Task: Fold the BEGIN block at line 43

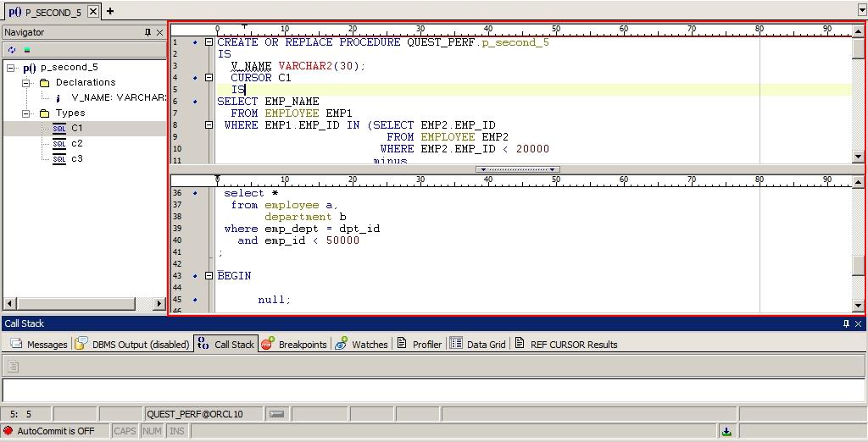Action: [x=209, y=276]
